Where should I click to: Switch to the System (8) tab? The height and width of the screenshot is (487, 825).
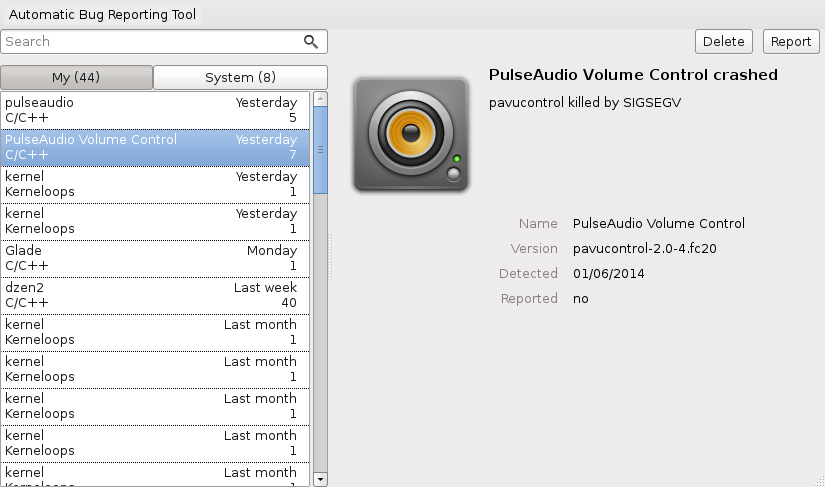(240, 77)
